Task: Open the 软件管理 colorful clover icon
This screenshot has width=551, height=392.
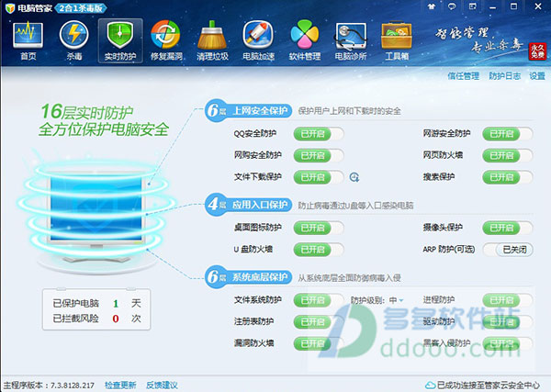Action: point(304,40)
